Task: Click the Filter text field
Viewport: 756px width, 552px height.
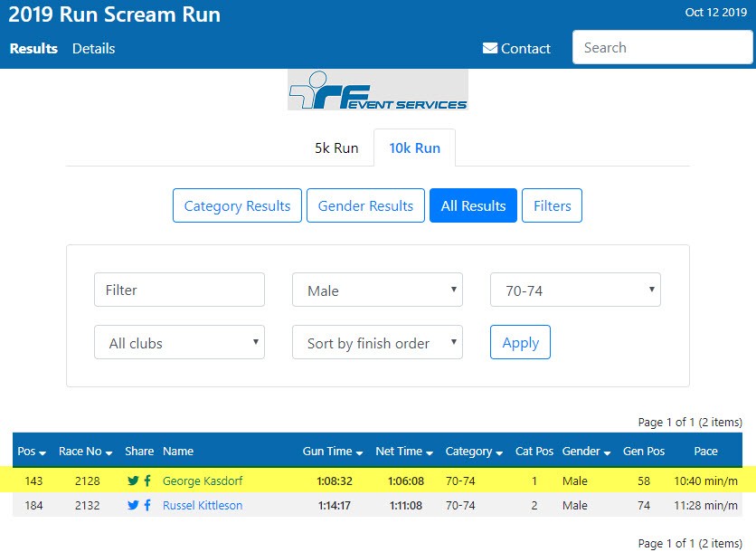Action: click(179, 290)
